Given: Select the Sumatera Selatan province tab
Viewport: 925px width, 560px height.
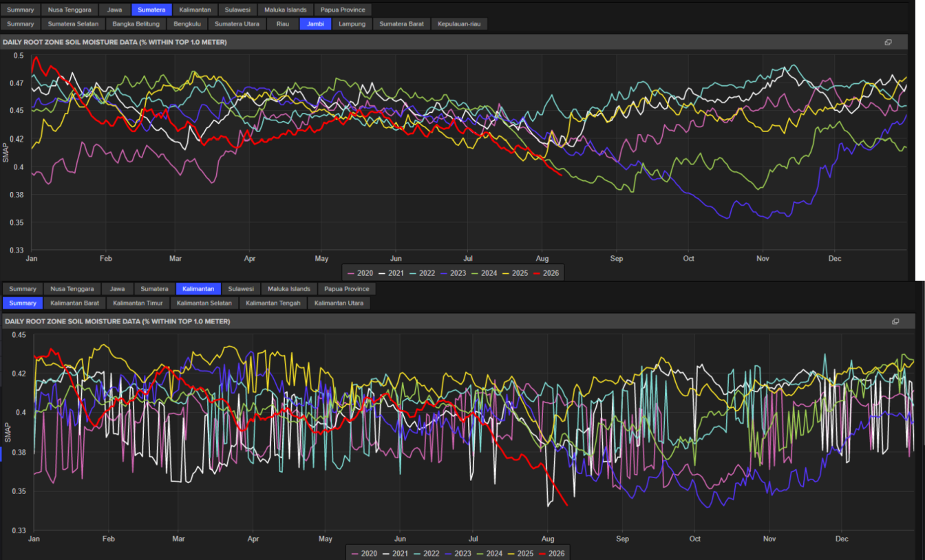Looking at the screenshot, I should click(73, 24).
